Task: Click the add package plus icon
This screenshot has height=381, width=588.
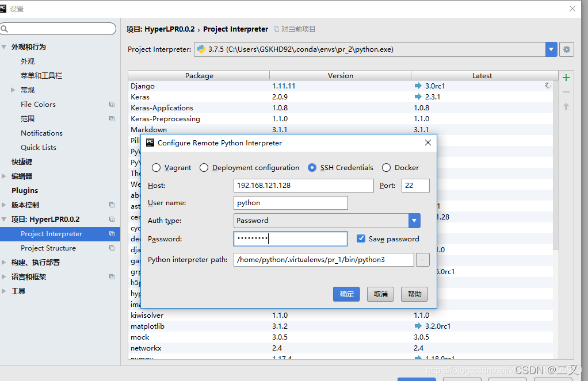Action: coord(566,78)
